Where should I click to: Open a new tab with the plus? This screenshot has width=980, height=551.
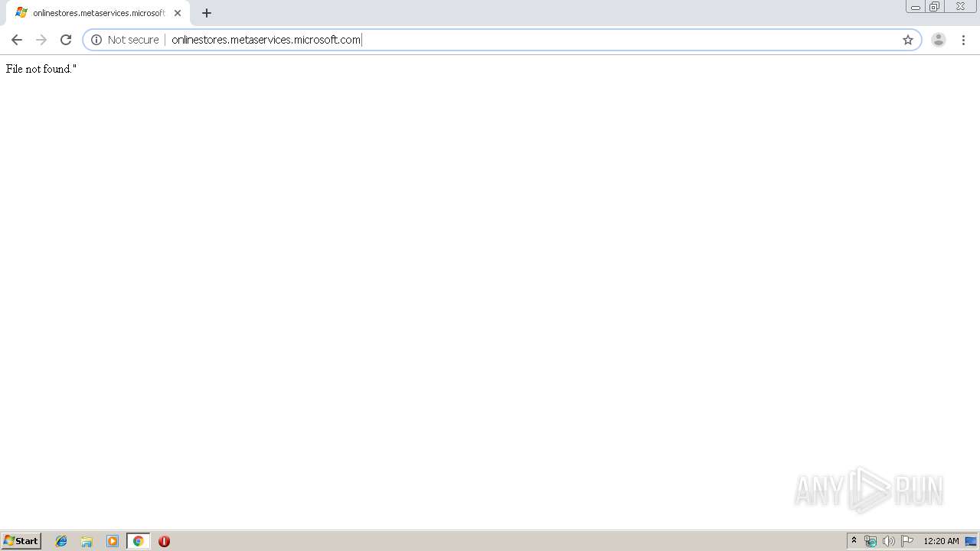click(207, 13)
